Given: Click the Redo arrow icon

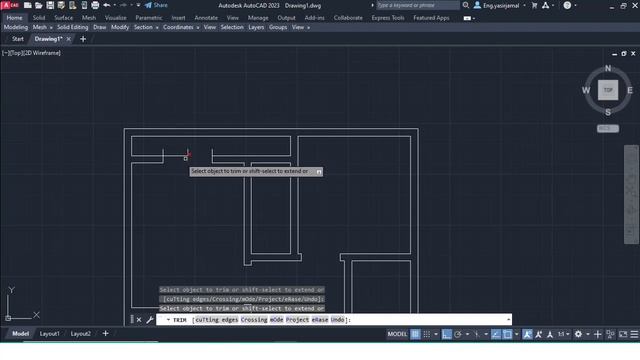Looking at the screenshot, I should (x=123, y=5).
